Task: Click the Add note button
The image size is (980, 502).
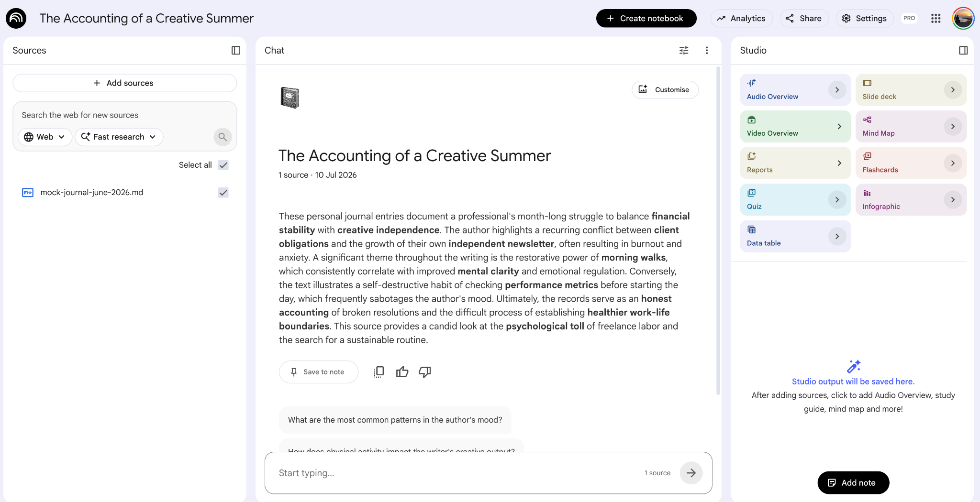Action: [x=853, y=483]
